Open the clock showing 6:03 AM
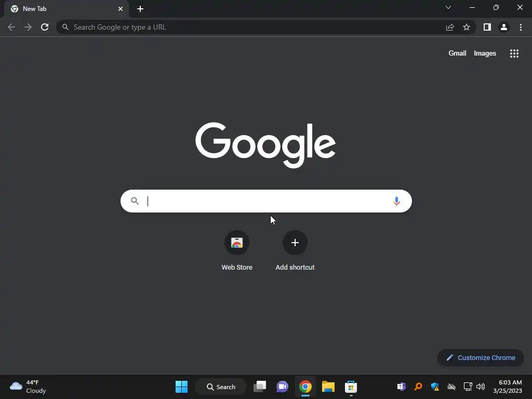 coord(508,387)
